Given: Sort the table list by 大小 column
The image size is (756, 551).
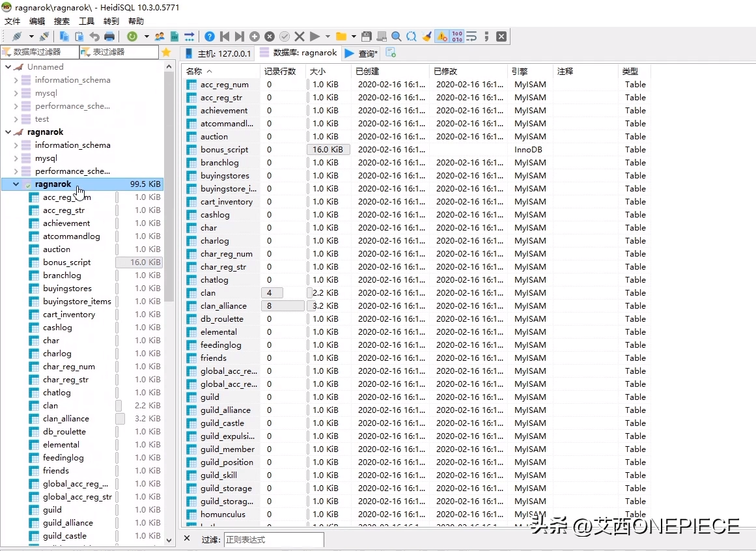Looking at the screenshot, I should pyautogui.click(x=318, y=71).
